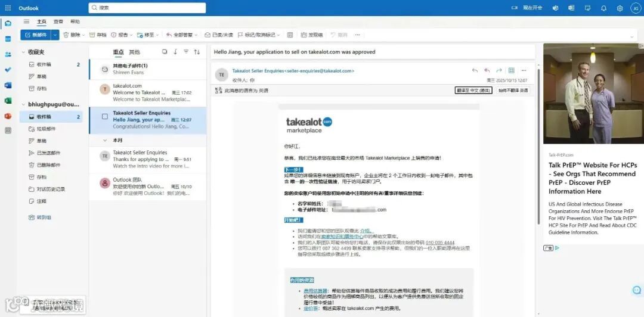This screenshot has width=644, height=317.
Task: Open the 移至 dropdown
Action: pyautogui.click(x=157, y=35)
